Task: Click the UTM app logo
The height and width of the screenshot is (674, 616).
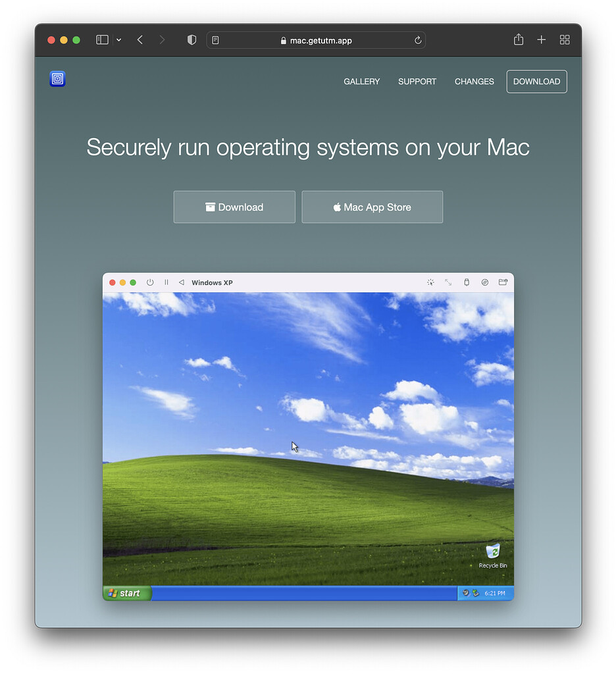Action: coord(57,78)
